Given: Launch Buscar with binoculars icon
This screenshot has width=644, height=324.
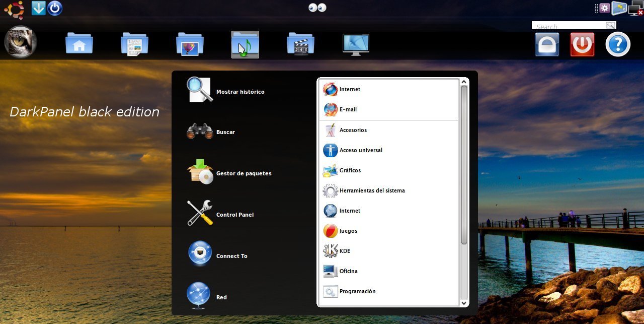Looking at the screenshot, I should coord(211,132).
